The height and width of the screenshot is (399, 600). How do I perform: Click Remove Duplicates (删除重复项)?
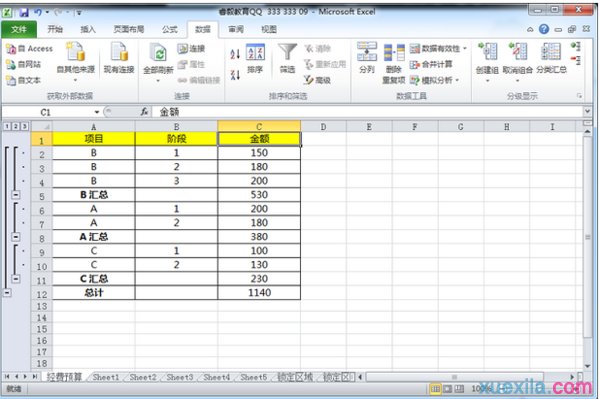click(x=394, y=63)
